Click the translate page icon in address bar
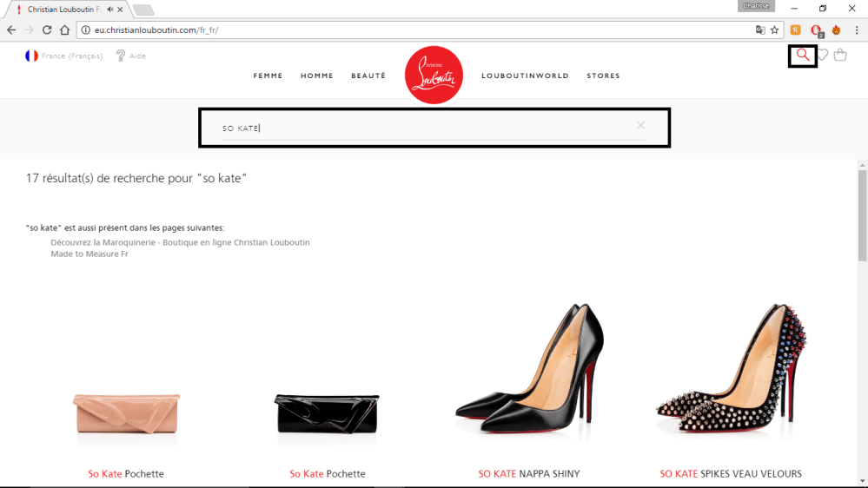Viewport: 868px width, 488px height. click(x=760, y=30)
